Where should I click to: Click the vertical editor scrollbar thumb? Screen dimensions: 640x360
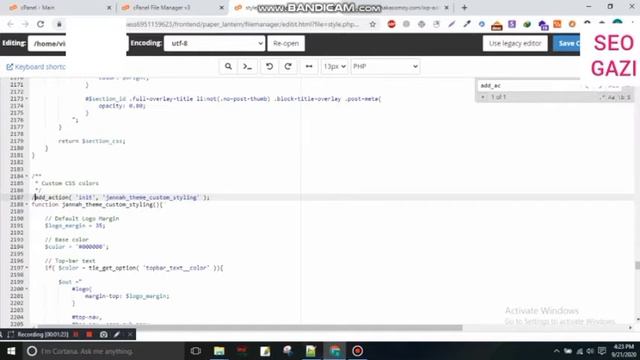coord(637,265)
